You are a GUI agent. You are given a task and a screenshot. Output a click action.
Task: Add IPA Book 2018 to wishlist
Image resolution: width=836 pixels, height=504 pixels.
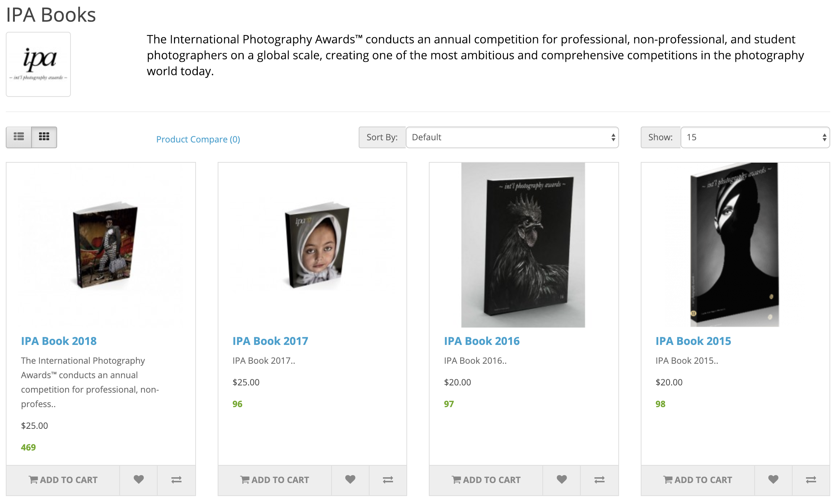(138, 480)
